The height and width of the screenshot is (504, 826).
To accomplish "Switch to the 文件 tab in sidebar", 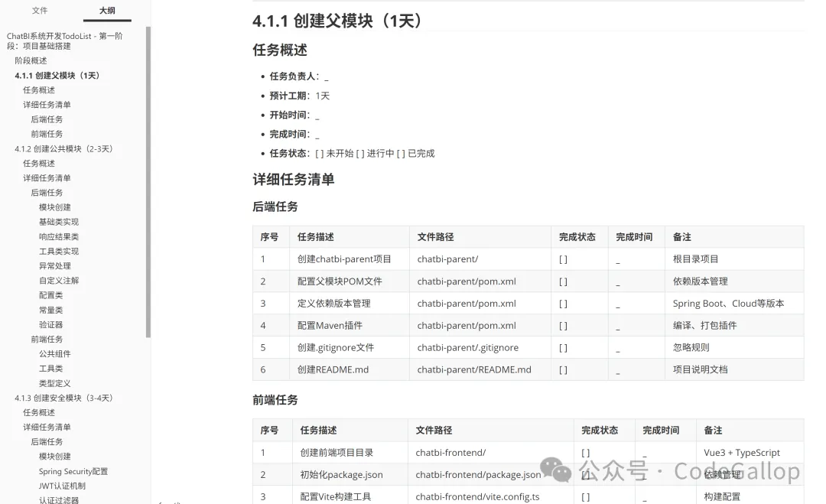I will 40,11.
